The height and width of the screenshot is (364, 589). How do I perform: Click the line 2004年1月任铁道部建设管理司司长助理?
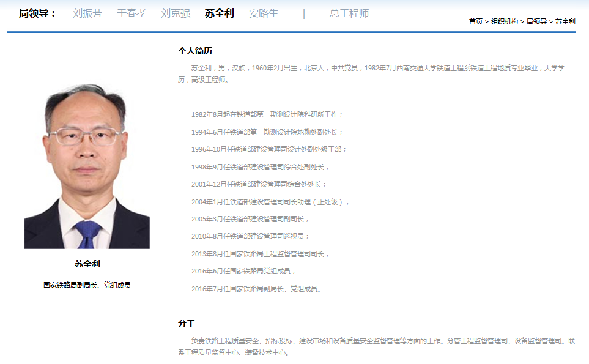click(x=270, y=202)
